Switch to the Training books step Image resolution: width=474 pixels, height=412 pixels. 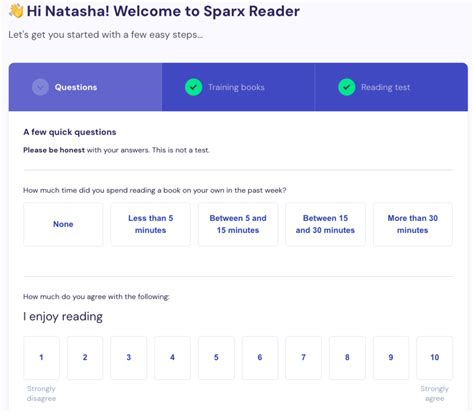[x=238, y=87]
